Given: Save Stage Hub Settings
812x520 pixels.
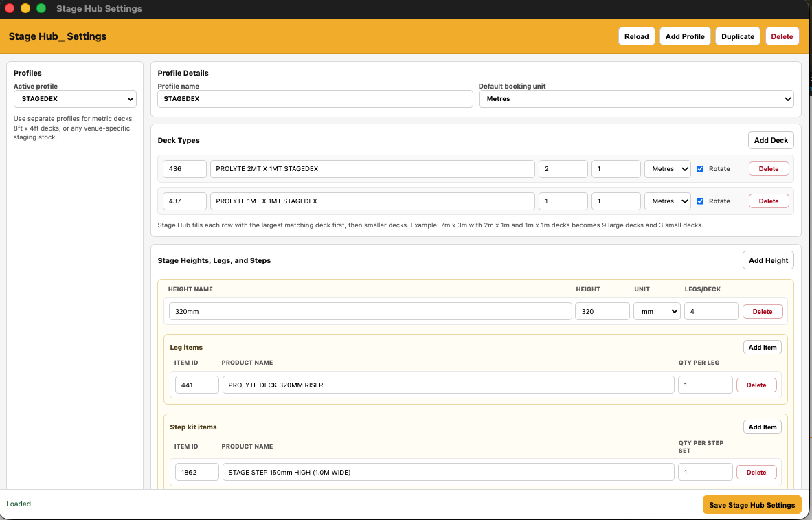Looking at the screenshot, I should click(x=752, y=505).
